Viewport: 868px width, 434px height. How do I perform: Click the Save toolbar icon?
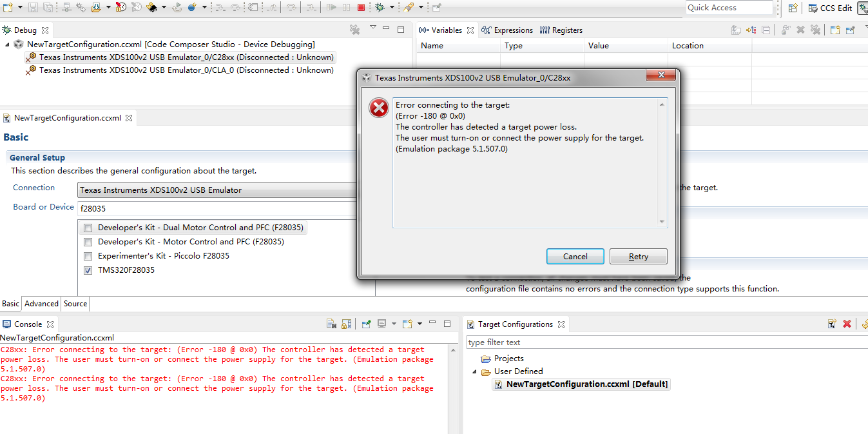tap(32, 7)
